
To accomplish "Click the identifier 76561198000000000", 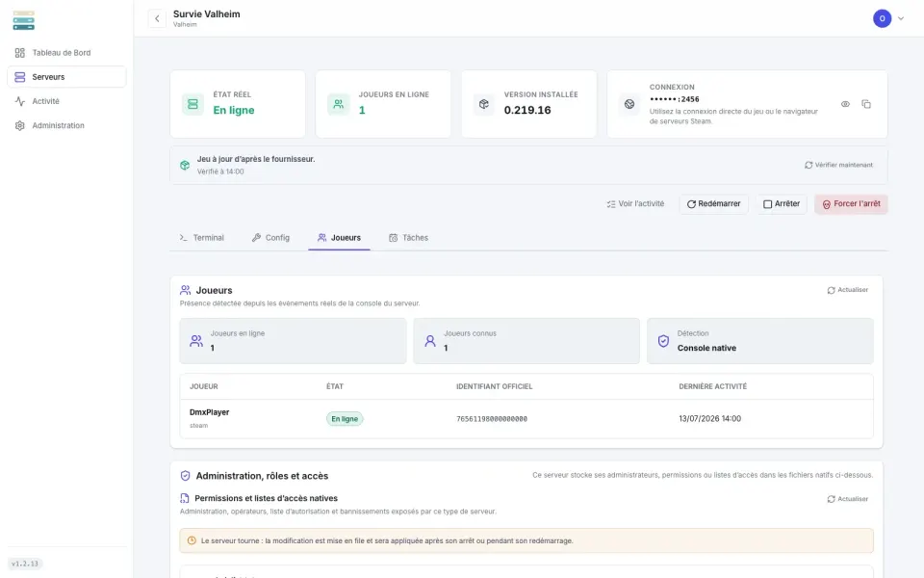I will pos(492,419).
